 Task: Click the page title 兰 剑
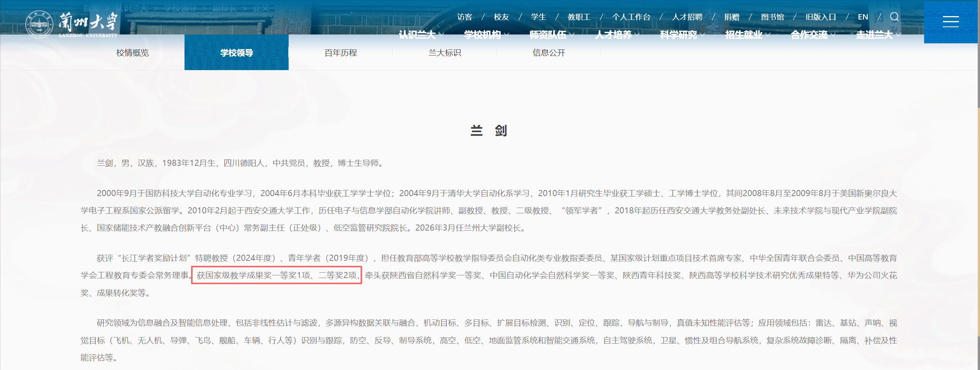click(x=489, y=131)
